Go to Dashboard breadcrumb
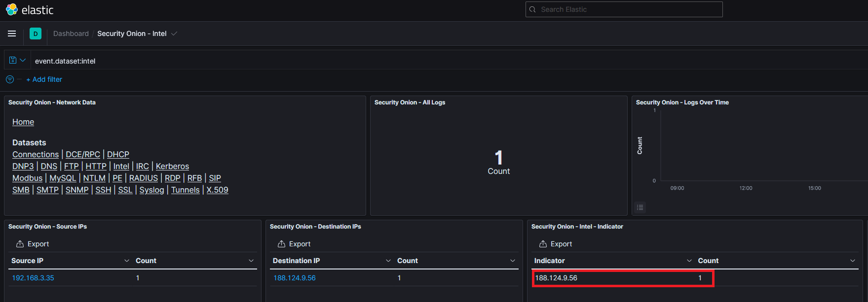The height and width of the screenshot is (302, 868). click(x=71, y=34)
